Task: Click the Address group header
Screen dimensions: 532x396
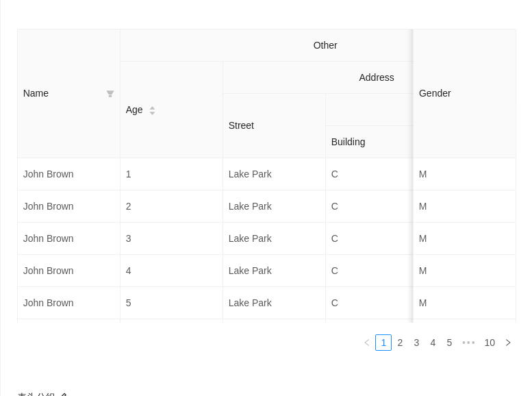Action: (376, 77)
